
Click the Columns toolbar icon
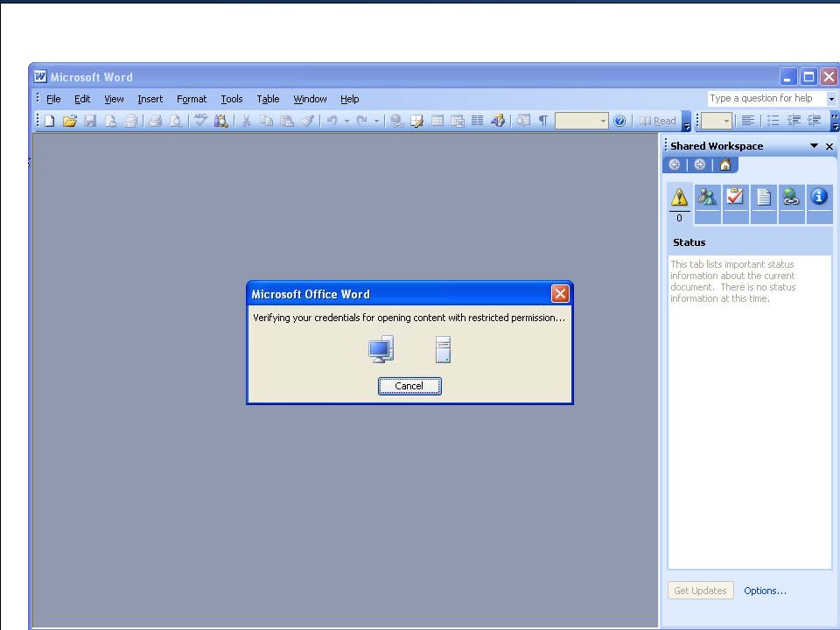point(478,121)
